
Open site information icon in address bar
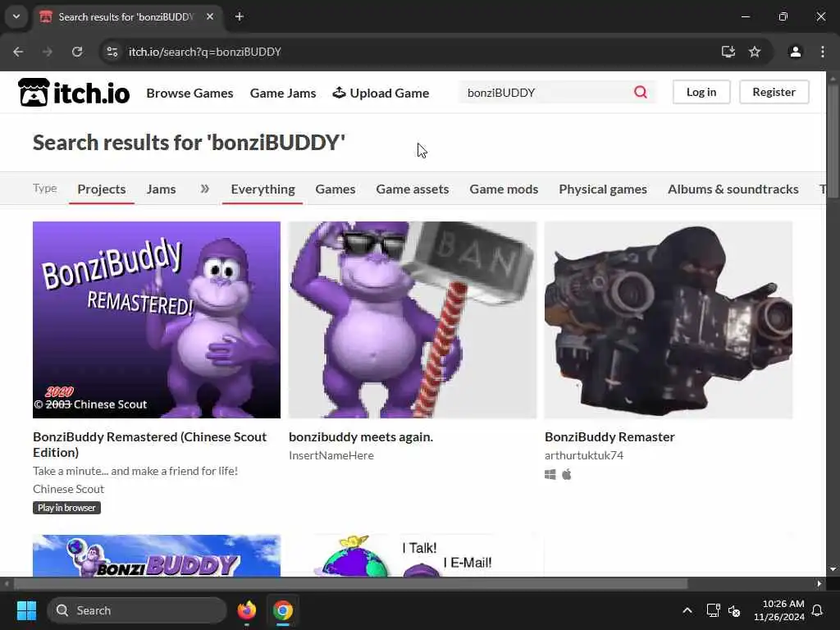click(112, 52)
